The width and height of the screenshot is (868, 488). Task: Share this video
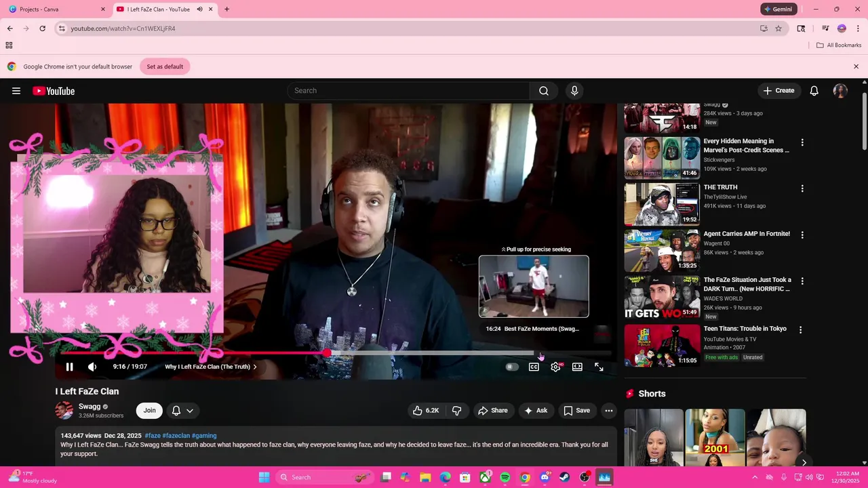tap(492, 411)
